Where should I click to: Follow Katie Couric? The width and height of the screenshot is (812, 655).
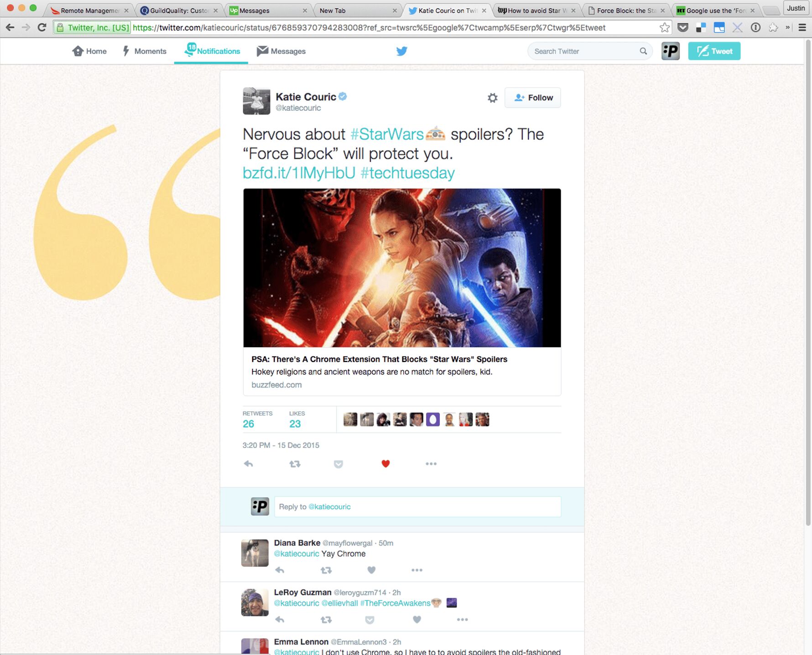click(533, 98)
